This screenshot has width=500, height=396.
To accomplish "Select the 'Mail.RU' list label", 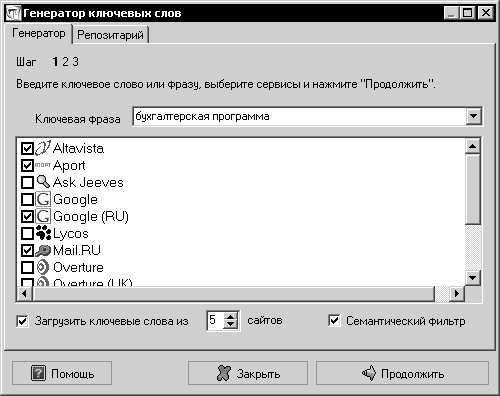I will [77, 250].
